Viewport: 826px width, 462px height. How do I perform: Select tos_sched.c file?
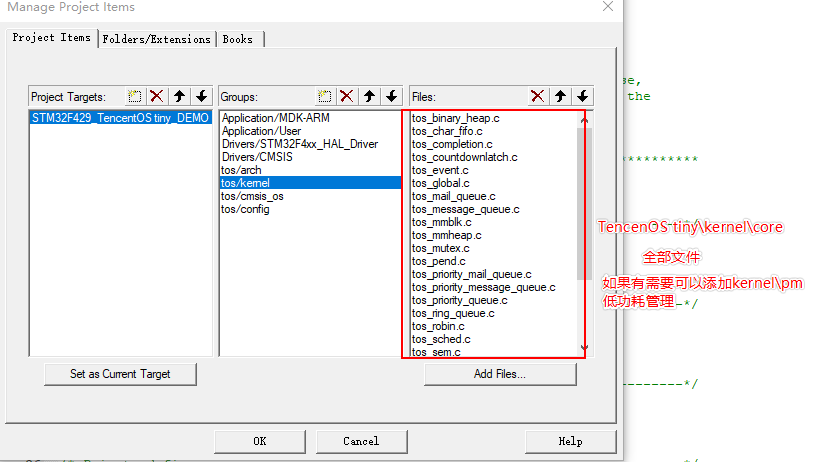pos(441,339)
